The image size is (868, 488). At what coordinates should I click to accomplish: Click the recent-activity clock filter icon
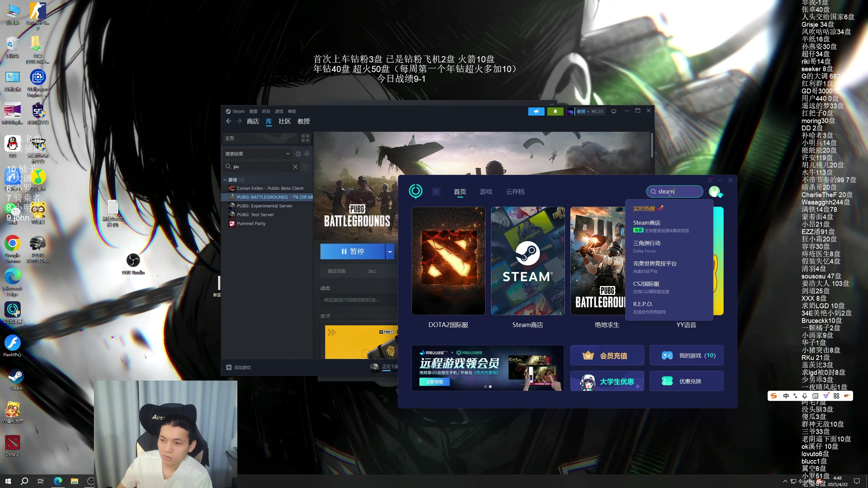pos(298,154)
